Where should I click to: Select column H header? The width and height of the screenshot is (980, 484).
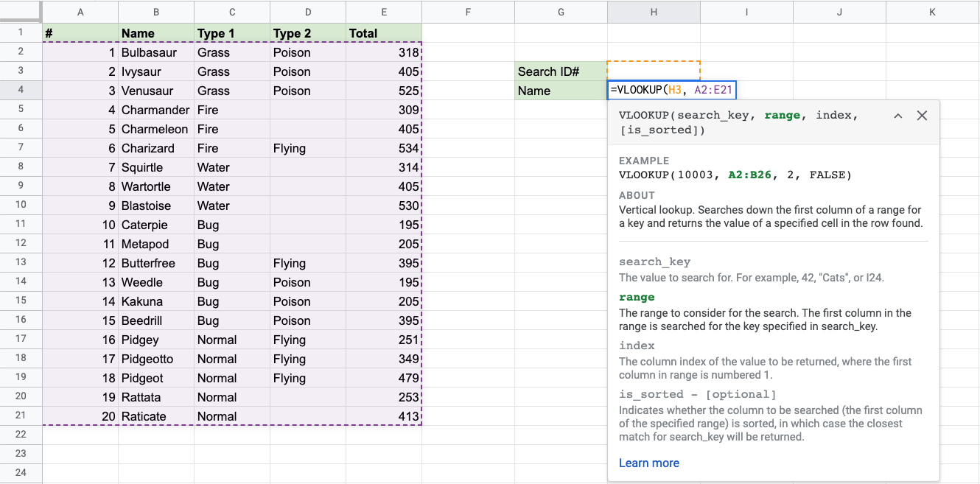click(654, 12)
